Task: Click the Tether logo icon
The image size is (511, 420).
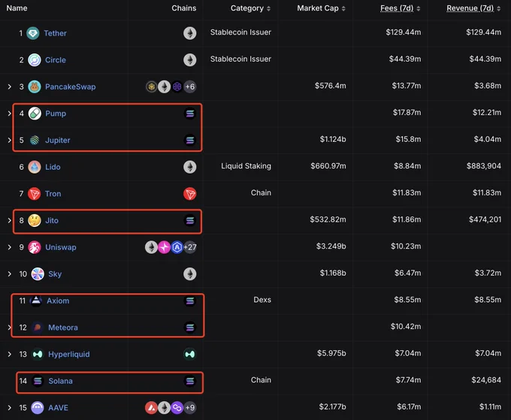Action: coord(33,33)
